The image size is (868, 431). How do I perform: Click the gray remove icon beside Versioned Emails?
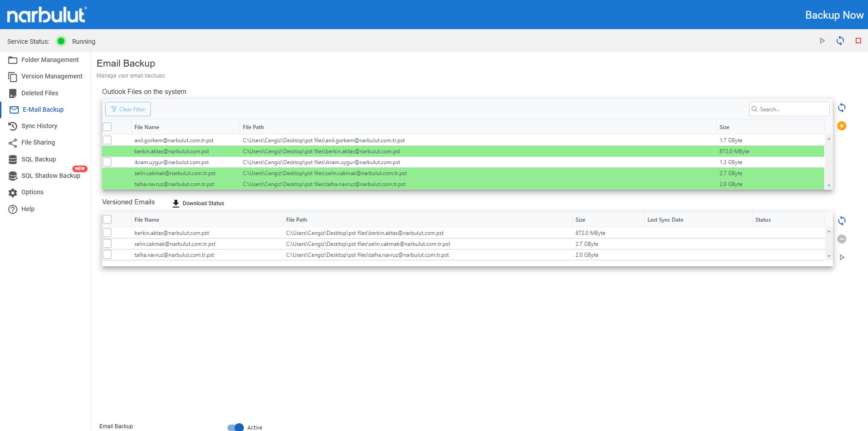tap(842, 239)
